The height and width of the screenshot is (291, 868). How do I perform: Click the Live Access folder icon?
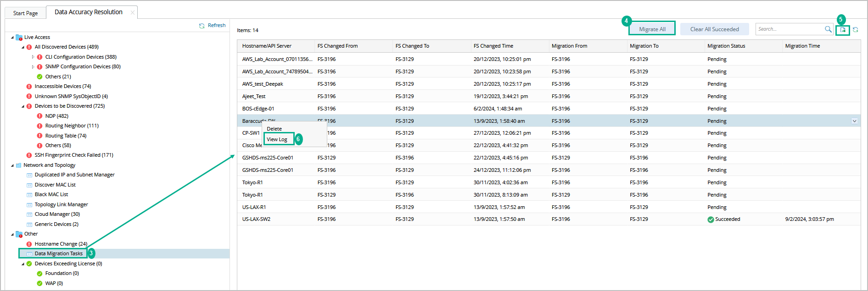tap(19, 37)
